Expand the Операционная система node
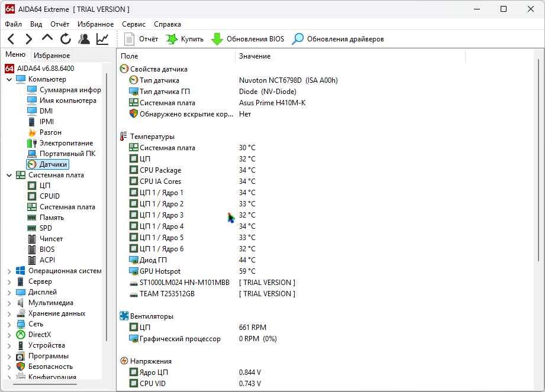 pos(9,271)
